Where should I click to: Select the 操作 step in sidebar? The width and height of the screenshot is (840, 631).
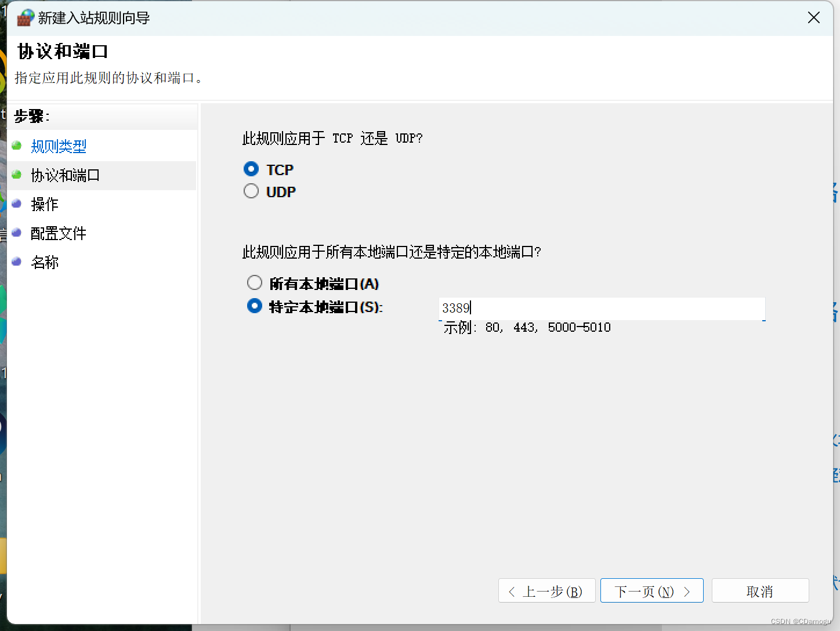[x=44, y=204]
